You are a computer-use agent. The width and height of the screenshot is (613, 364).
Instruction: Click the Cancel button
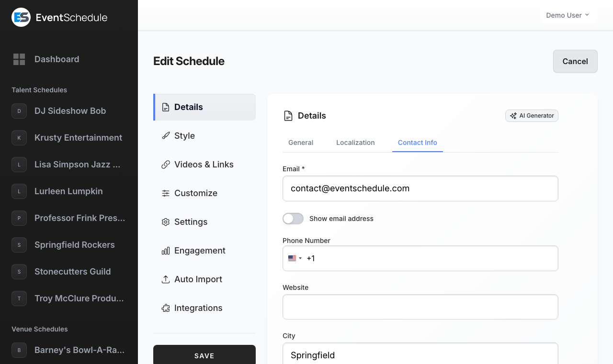575,61
